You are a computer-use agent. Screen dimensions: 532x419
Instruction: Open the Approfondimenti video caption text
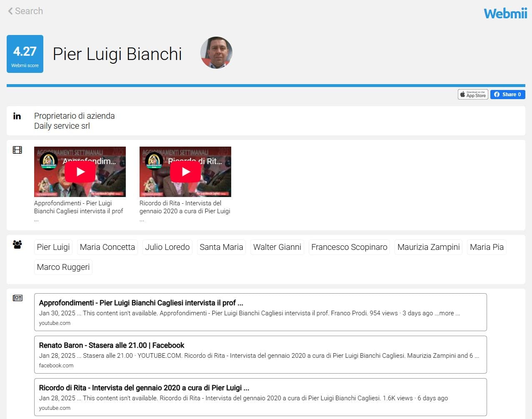tap(79, 211)
